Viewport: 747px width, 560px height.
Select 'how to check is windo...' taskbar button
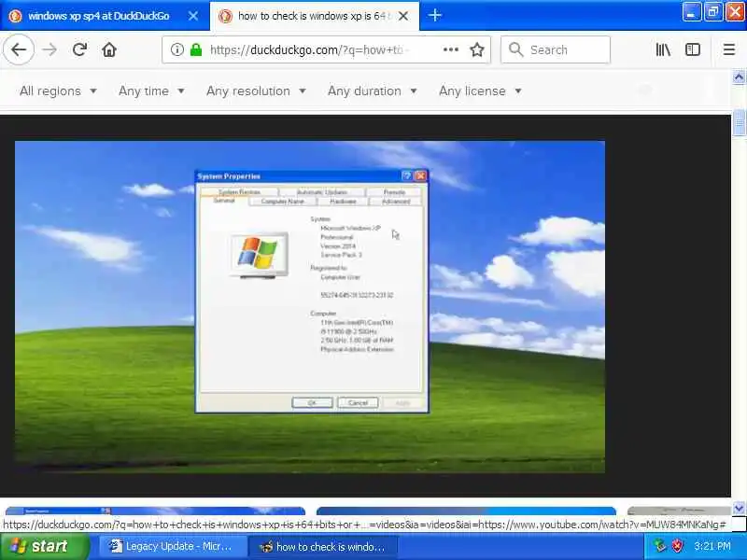323,546
